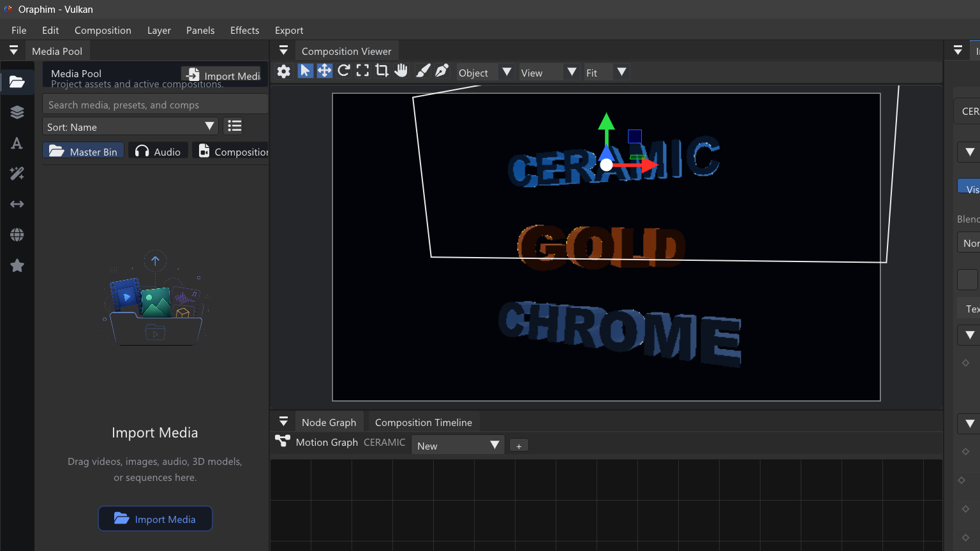Select the Composition Viewer tab
Screen dimensions: 980x551
346,51
